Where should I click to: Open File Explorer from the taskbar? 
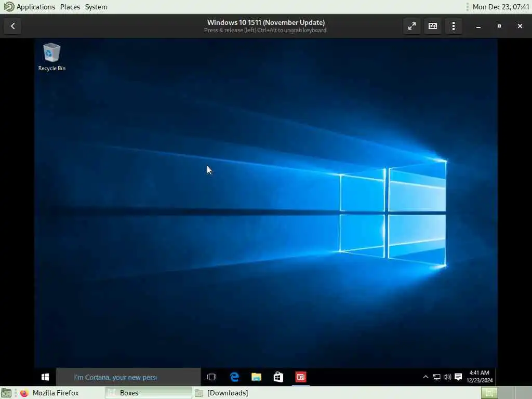[x=256, y=377]
